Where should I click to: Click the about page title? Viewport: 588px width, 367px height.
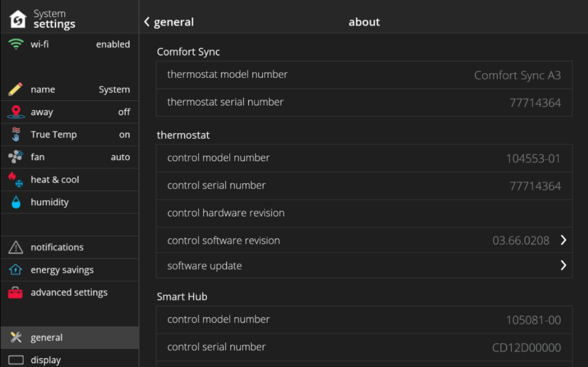(x=364, y=22)
